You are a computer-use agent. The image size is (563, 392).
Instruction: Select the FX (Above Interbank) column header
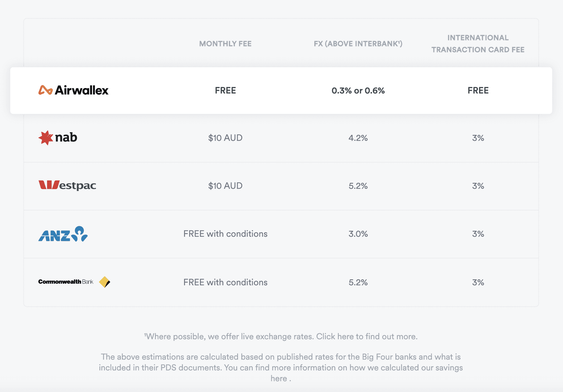(358, 44)
